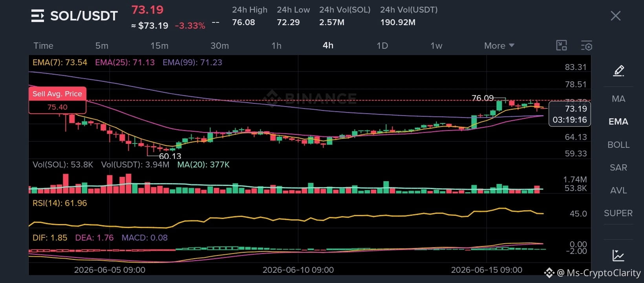This screenshot has height=283, width=644.
Task: Click the 2026-06-15 09:00 date label
Action: (x=487, y=270)
